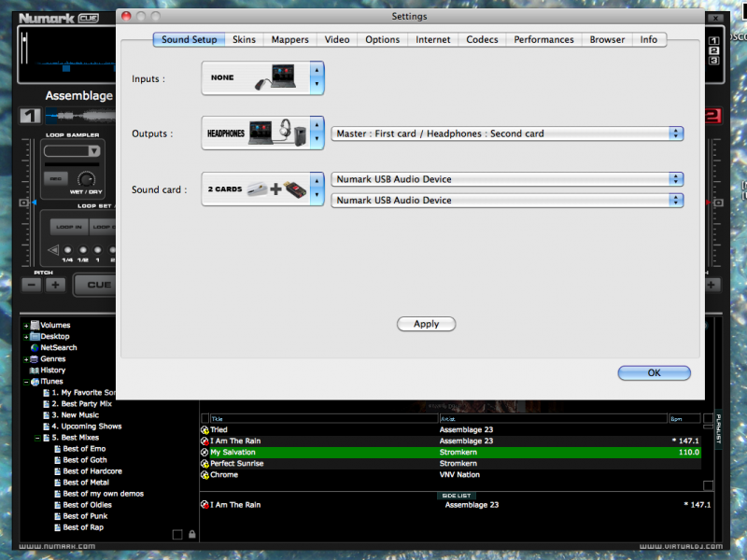
Task: Click the Wet/Dry knob in Loop Sampler
Action: tap(87, 178)
